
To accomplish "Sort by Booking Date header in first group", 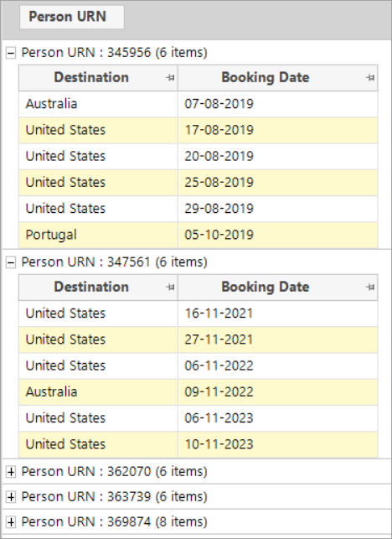I will (x=266, y=77).
